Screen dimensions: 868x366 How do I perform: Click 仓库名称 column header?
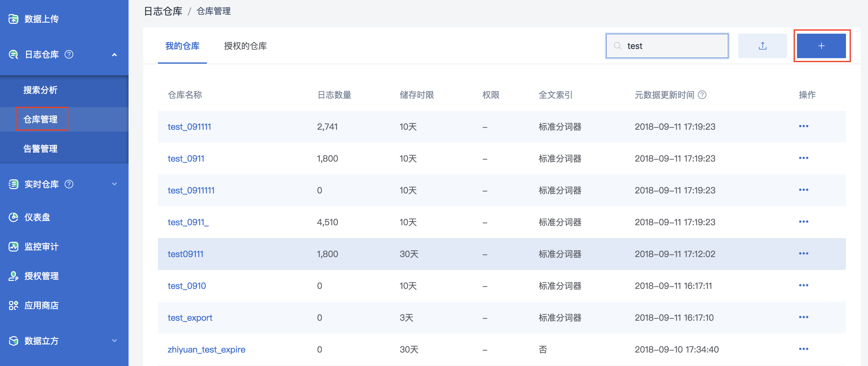click(x=185, y=95)
